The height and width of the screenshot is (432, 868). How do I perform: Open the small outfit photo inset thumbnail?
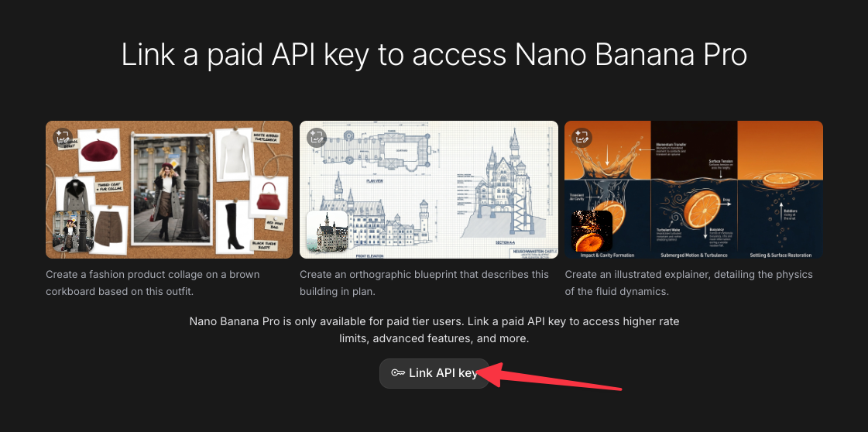click(x=73, y=232)
